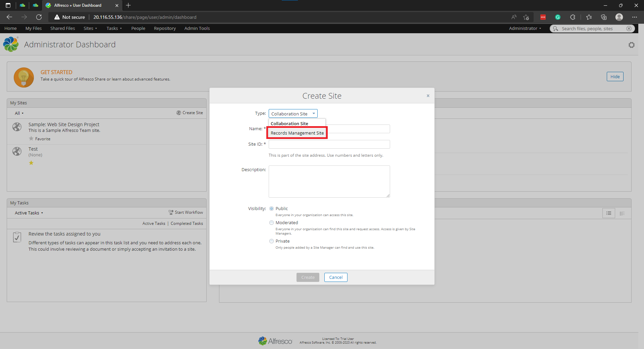The image size is (644, 349).
Task: Open browser settings and more menu
Action: (x=635, y=17)
